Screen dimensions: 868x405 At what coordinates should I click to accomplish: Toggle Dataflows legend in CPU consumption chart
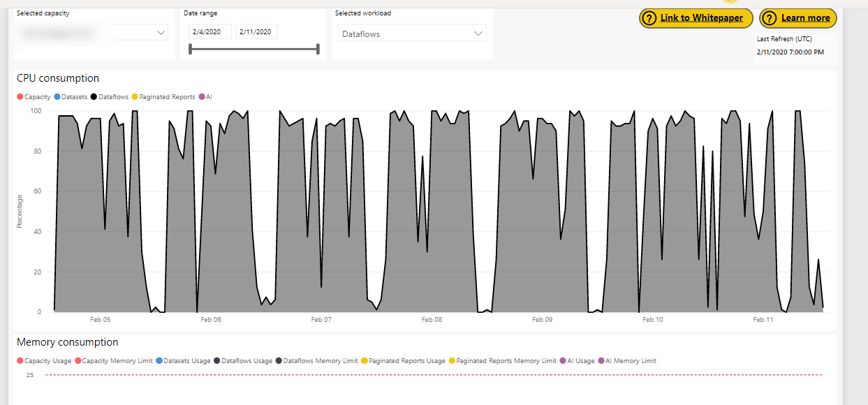110,97
